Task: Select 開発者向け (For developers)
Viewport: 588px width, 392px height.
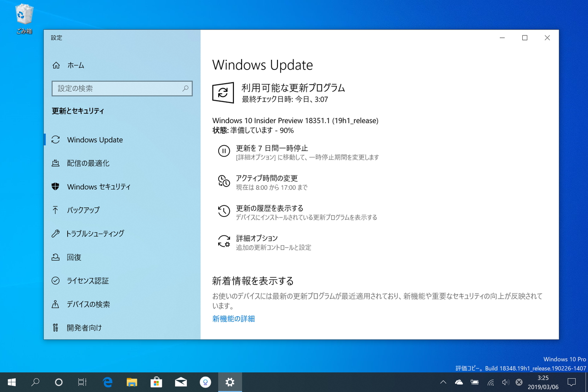Action: coord(84,327)
